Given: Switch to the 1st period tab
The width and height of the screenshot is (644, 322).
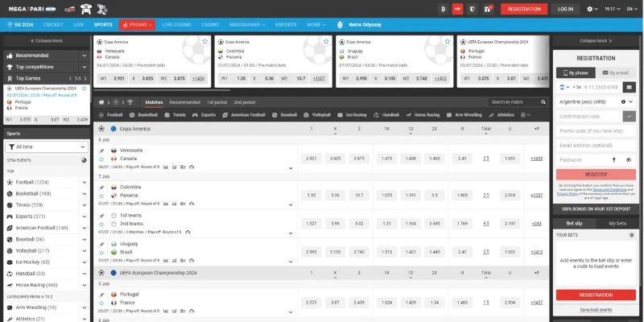Looking at the screenshot, I should (x=217, y=102).
